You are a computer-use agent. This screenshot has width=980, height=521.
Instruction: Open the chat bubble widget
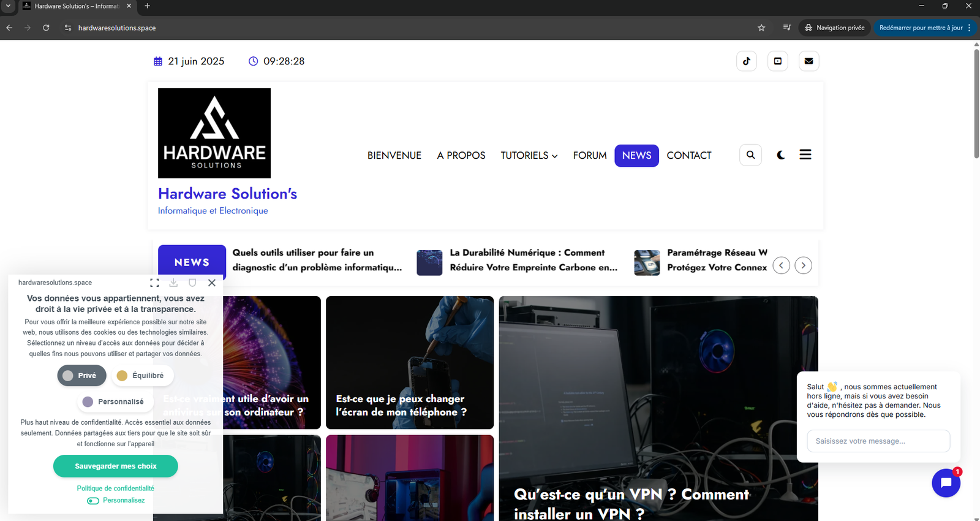pos(946,483)
